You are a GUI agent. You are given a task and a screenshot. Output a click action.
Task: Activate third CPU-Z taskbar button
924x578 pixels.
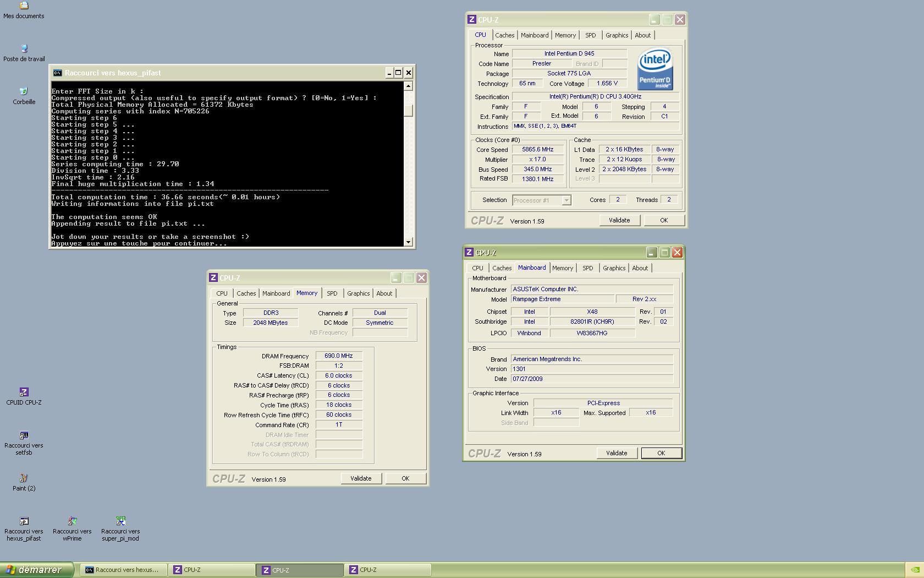[388, 570]
